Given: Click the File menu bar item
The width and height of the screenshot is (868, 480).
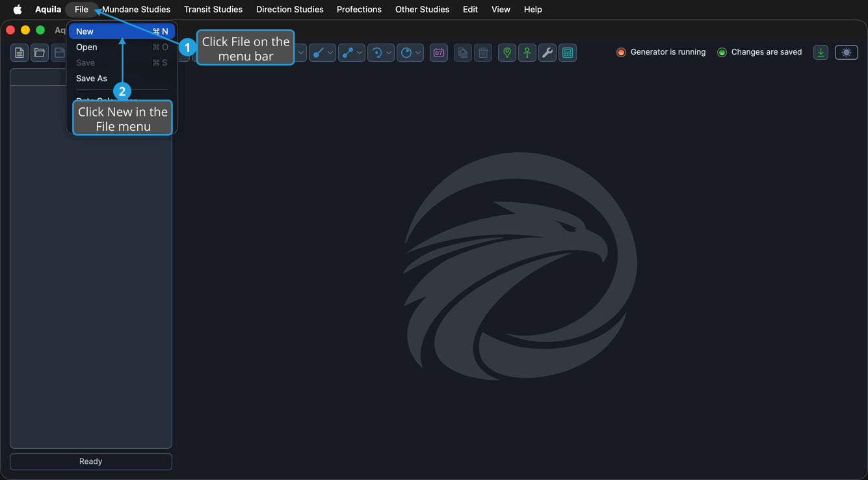Looking at the screenshot, I should point(81,9).
